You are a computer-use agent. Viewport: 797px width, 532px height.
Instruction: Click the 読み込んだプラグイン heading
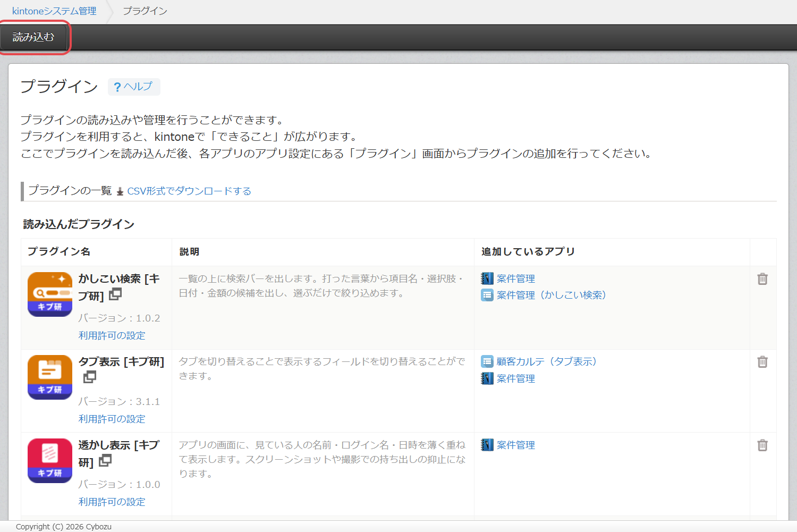pyautogui.click(x=79, y=224)
